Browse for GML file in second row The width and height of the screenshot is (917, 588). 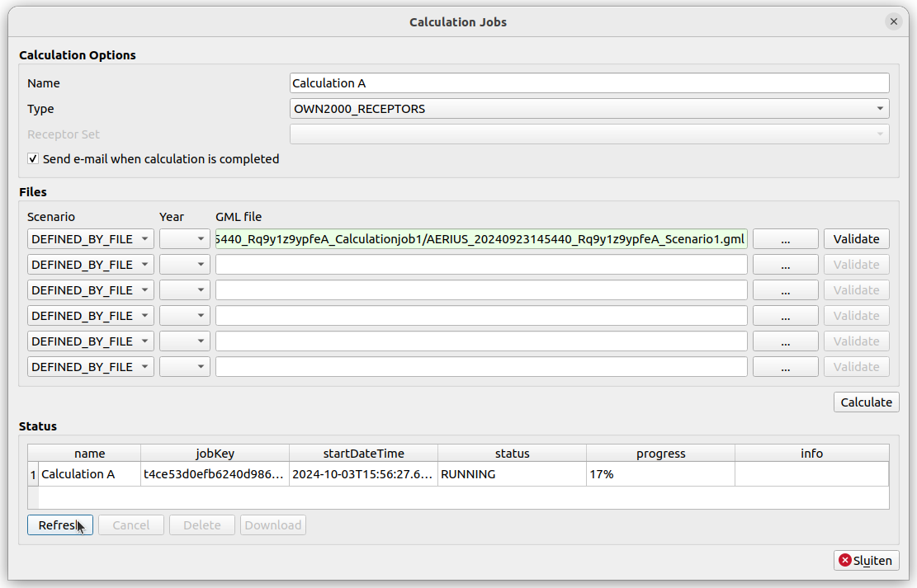[785, 265]
